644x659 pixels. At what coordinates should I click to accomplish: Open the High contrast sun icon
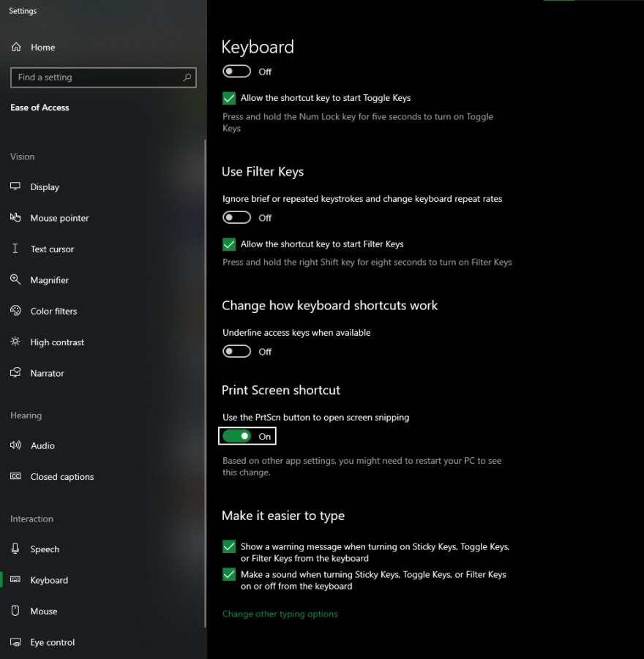point(15,342)
